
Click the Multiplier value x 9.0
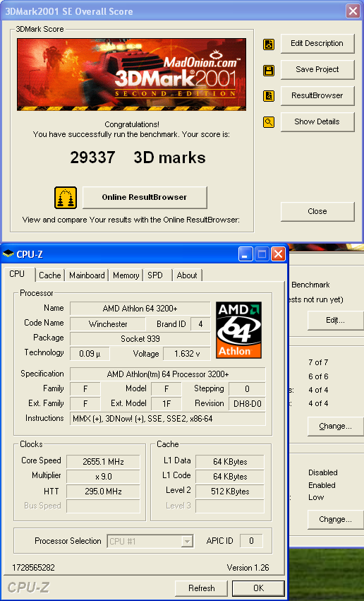click(x=103, y=477)
